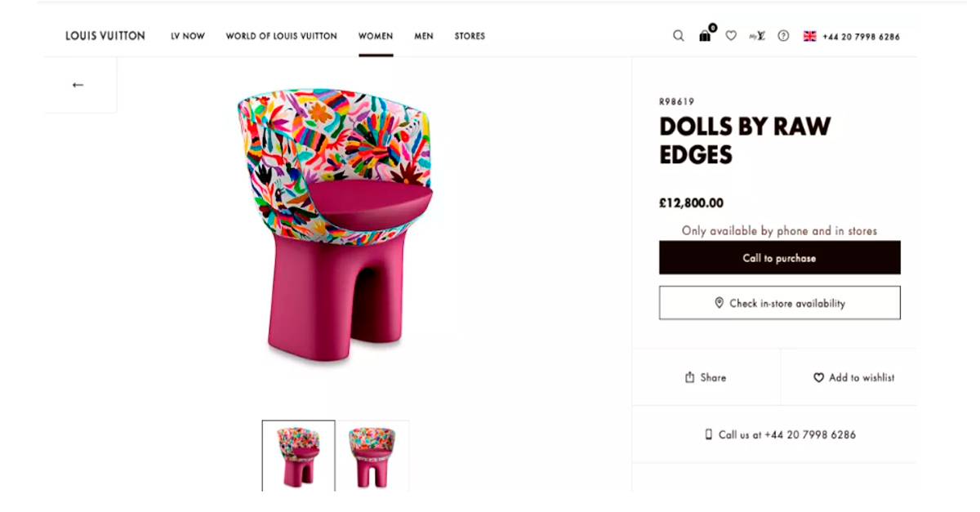
Task: Click Call us at +44 20 7998 6286
Action: (781, 435)
